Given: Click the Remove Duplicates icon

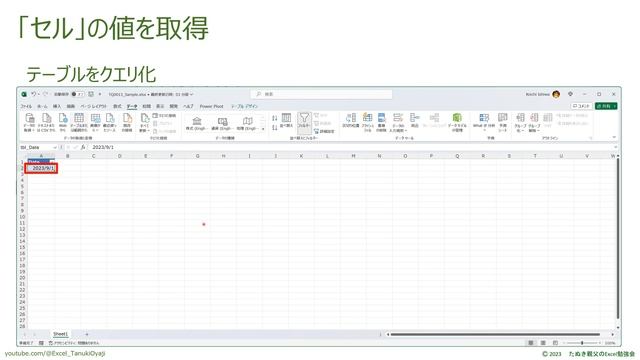Looking at the screenshot, I should tap(381, 122).
